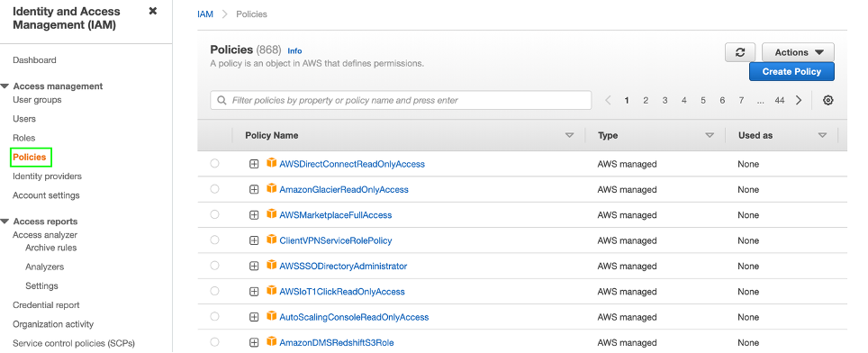Go to page 44 of policies
868x353 pixels.
pyautogui.click(x=780, y=100)
